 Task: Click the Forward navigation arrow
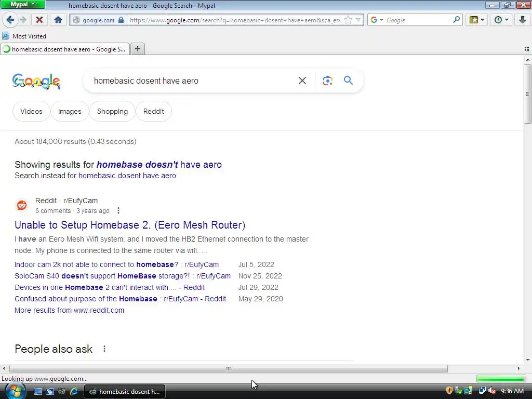point(23,20)
